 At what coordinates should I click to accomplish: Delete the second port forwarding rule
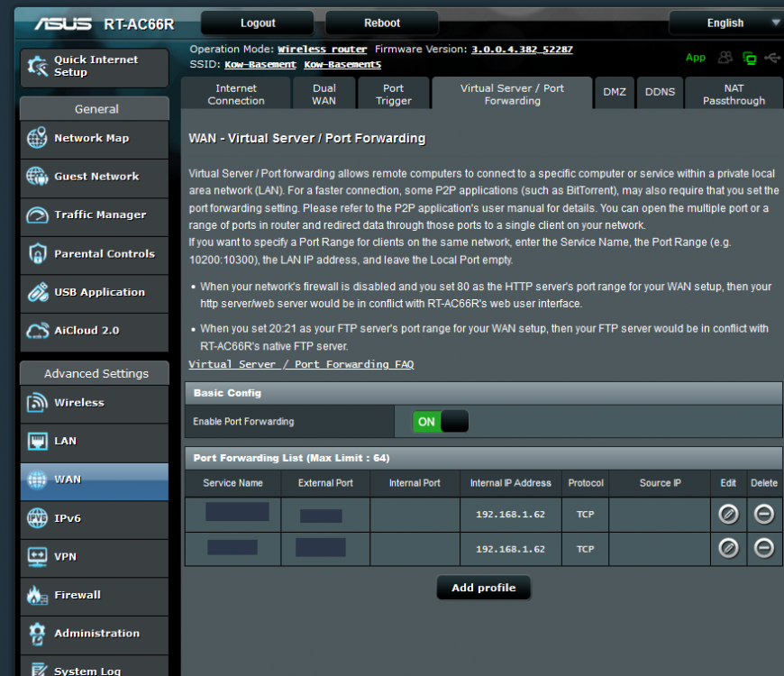[x=764, y=549]
